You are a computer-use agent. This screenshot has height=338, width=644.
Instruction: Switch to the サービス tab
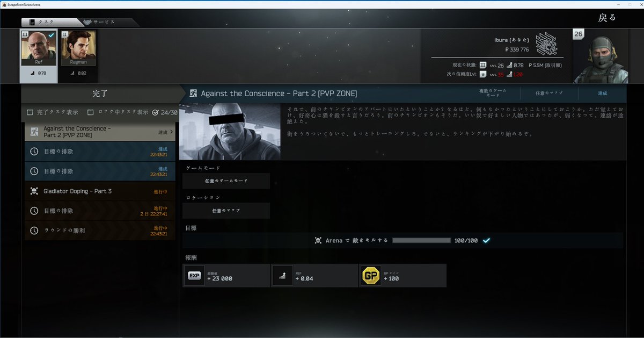tap(111, 22)
